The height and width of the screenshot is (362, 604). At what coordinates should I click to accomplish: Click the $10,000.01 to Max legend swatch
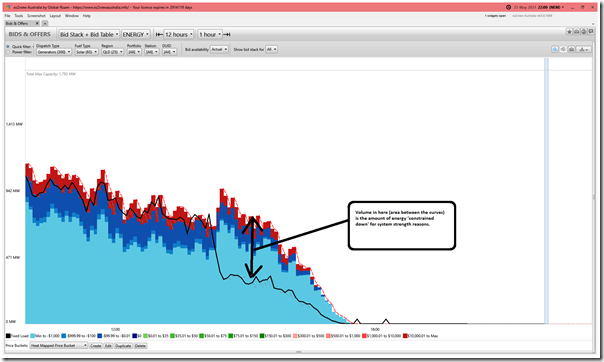click(x=405, y=336)
